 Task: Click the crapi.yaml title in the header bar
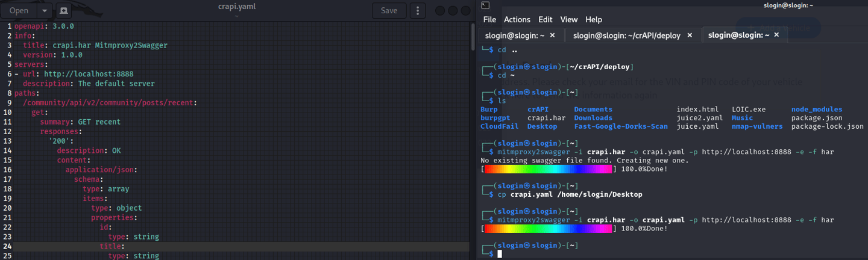tap(236, 6)
